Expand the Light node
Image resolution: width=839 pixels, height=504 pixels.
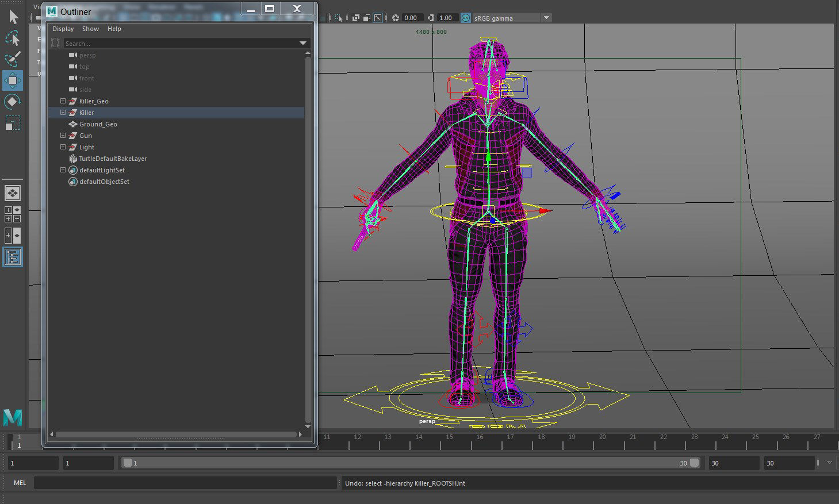(63, 147)
